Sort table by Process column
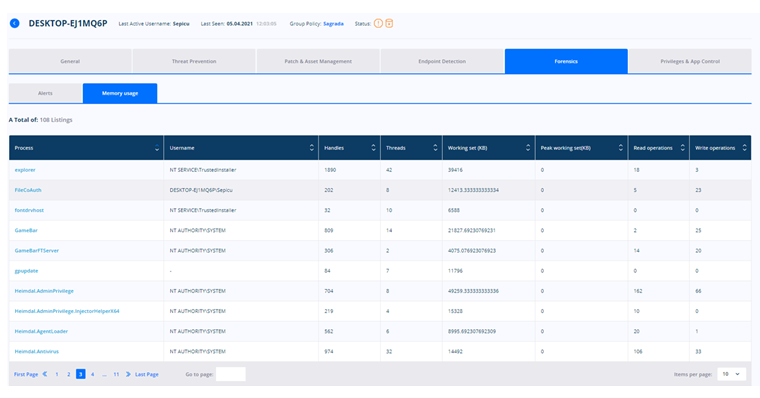The width and height of the screenshot is (760, 398). click(x=157, y=148)
